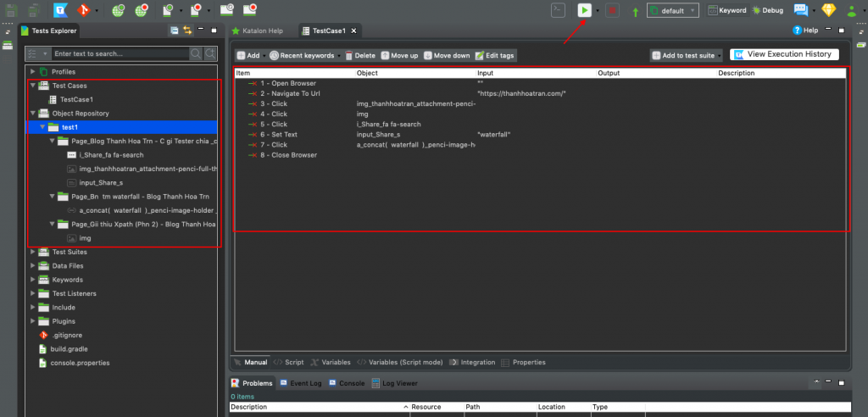Screen dimensions: 868x417
Task: Start Record Web with the red-dot globe icon
Action: pyautogui.click(x=142, y=10)
